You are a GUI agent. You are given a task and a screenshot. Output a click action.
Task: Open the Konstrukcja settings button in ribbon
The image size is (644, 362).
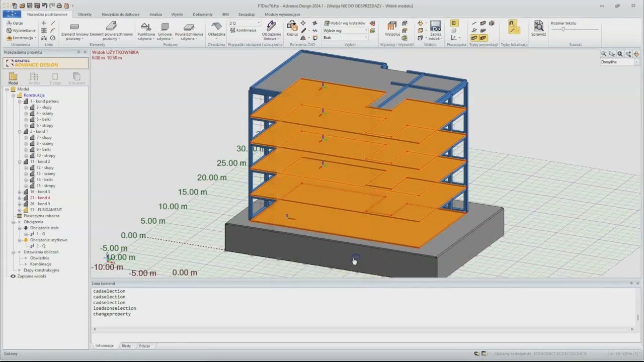tap(21, 38)
